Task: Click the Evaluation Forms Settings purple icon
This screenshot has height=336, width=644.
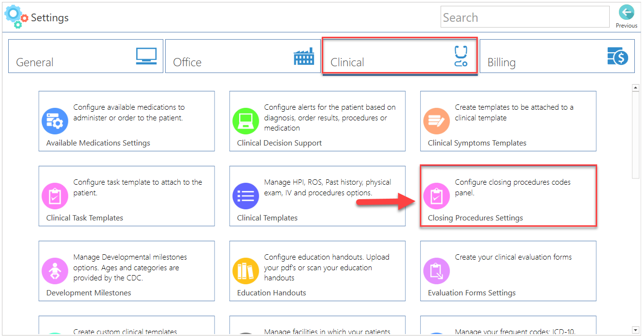Action: pos(437,271)
